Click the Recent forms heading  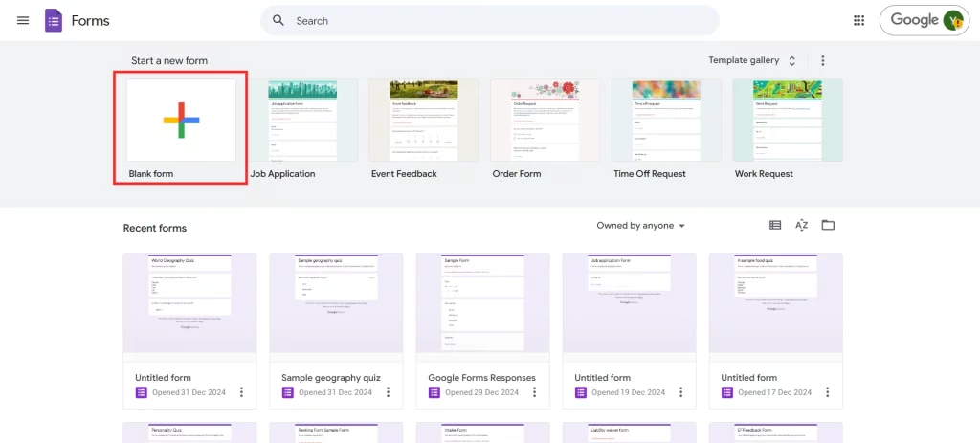(x=155, y=228)
